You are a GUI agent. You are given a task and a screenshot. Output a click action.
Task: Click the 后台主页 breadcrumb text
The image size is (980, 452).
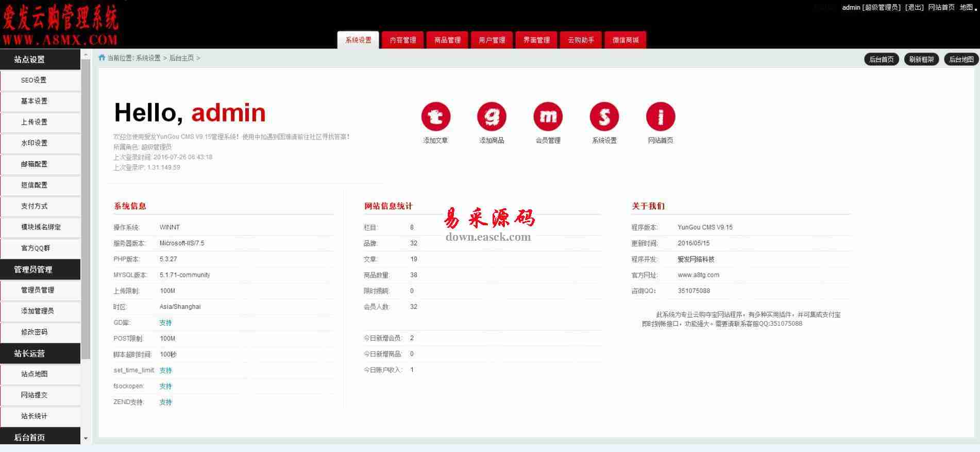181,58
